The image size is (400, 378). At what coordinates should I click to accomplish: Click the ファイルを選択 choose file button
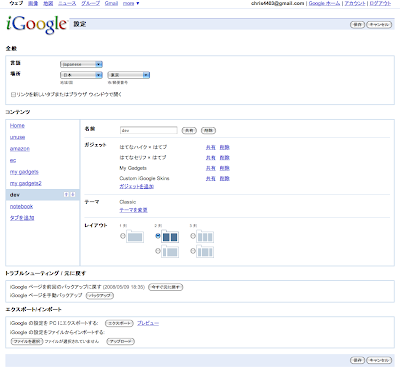(x=27, y=341)
